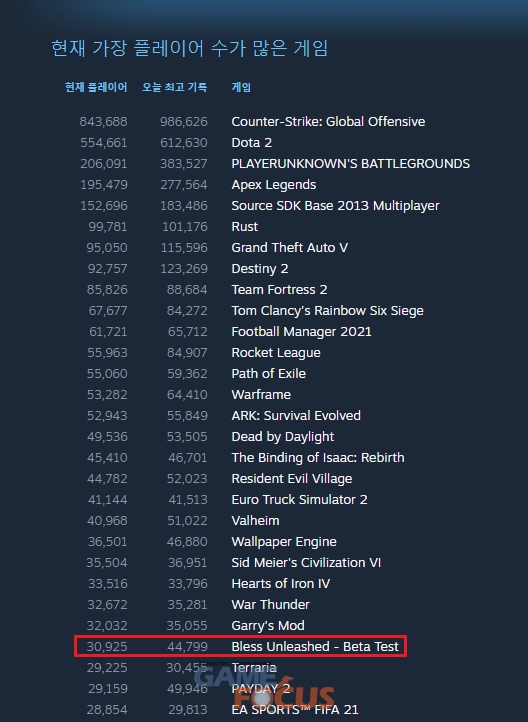The height and width of the screenshot is (722, 528).
Task: Open Counter-Strike: Global Offensive game link
Action: pyautogui.click(x=328, y=122)
